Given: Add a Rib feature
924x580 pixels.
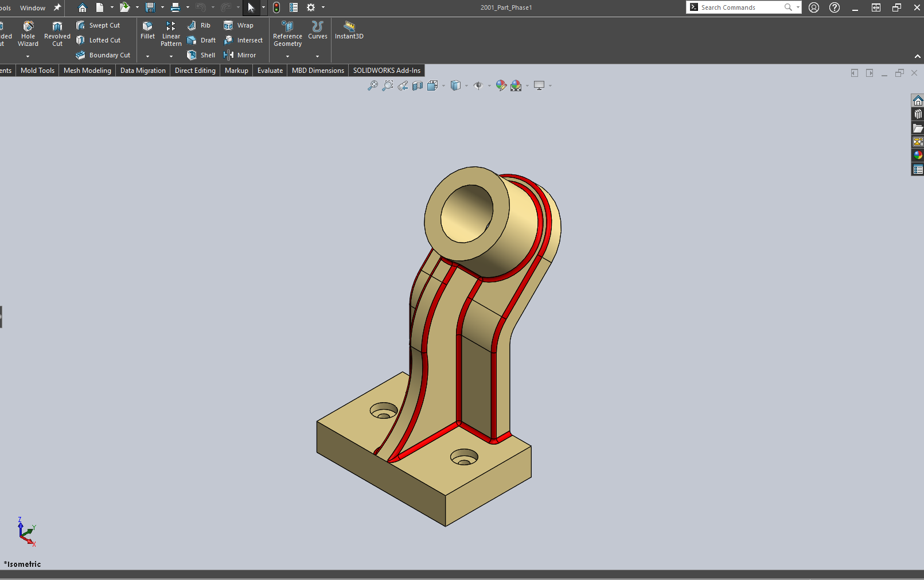Looking at the screenshot, I should (x=199, y=25).
